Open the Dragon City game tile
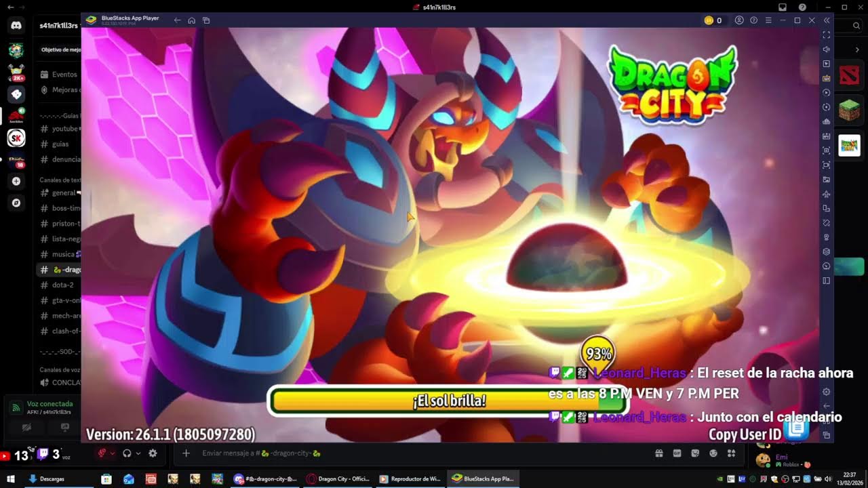This screenshot has height=488, width=868. point(849,145)
